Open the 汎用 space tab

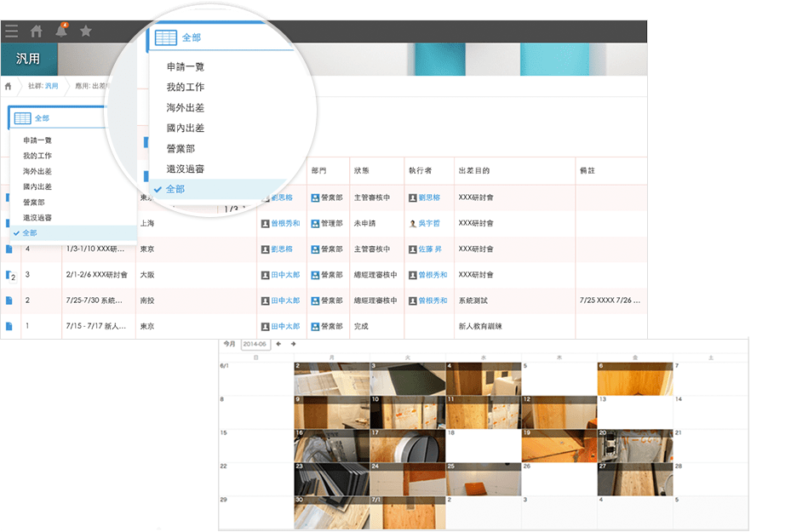29,59
